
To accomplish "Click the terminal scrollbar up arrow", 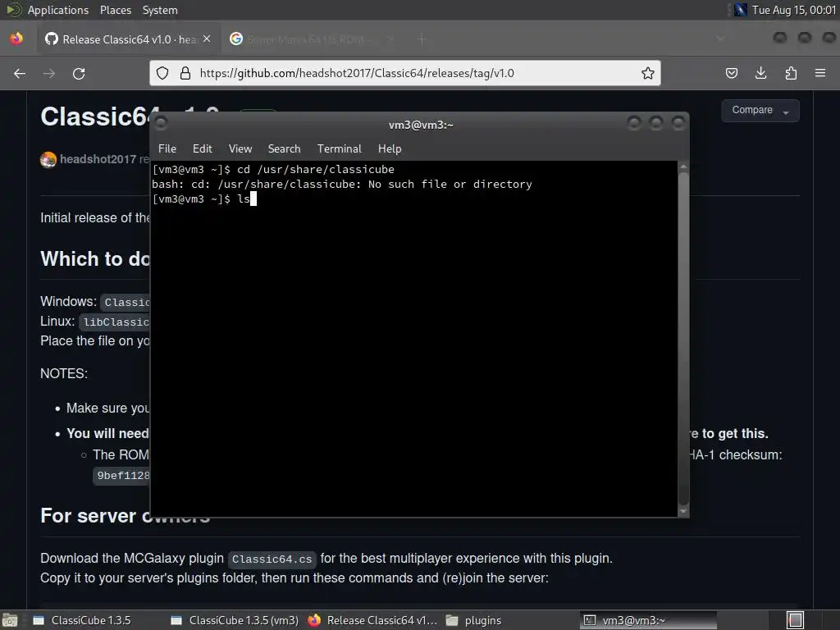I will coord(683,167).
